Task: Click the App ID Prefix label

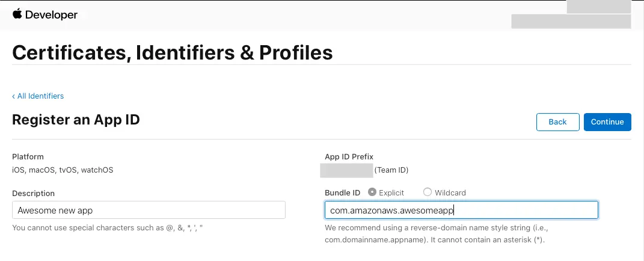Action: coord(349,156)
